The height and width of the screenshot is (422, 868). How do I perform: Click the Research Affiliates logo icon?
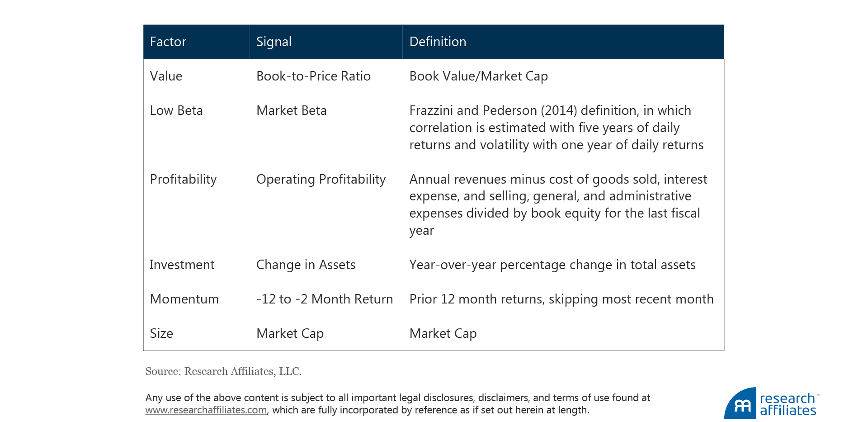[741, 404]
